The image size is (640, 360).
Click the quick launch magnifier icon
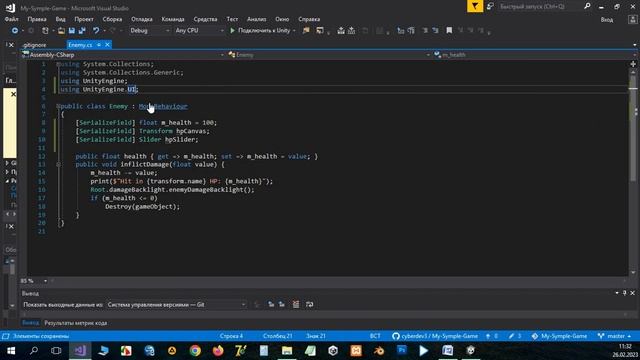tap(587, 6)
